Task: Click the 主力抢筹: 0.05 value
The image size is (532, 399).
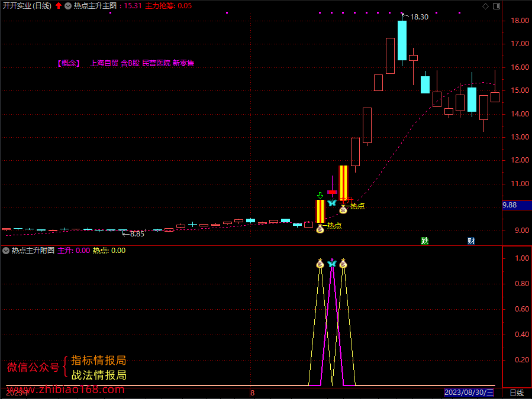Action: (168, 6)
